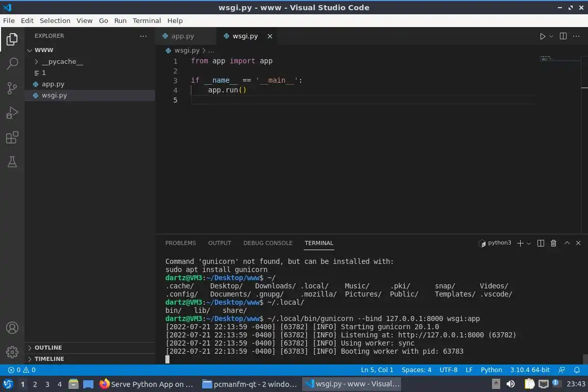Image resolution: width=588 pixels, height=392 pixels.
Task: Open the Search view in activity bar
Action: pyautogui.click(x=12, y=63)
